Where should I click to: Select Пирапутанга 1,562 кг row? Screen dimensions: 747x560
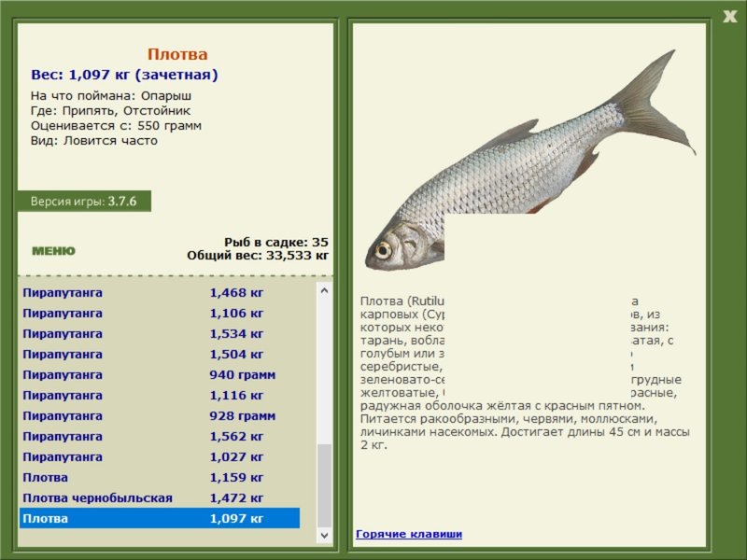click(x=160, y=436)
